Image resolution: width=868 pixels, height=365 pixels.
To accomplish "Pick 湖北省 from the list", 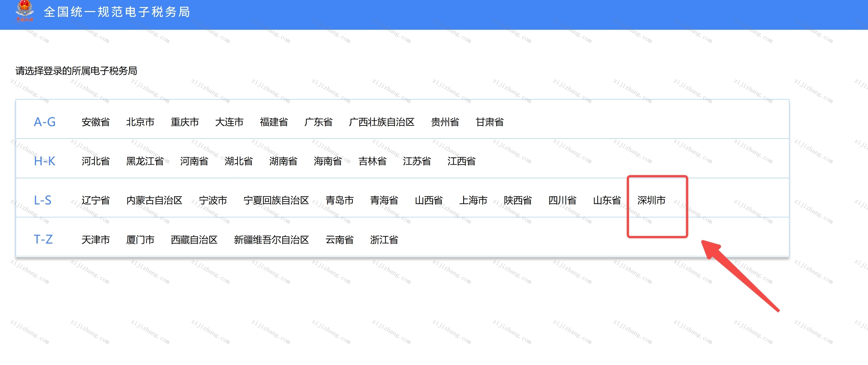I will [x=239, y=161].
